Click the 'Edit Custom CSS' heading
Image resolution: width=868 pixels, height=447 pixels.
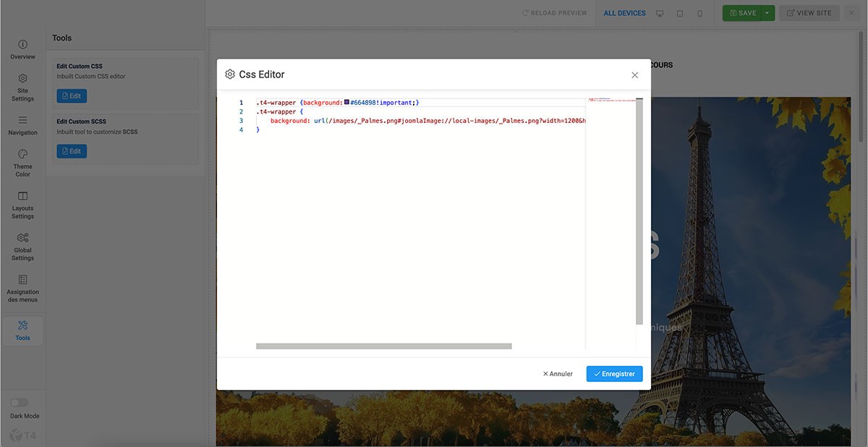click(x=80, y=67)
